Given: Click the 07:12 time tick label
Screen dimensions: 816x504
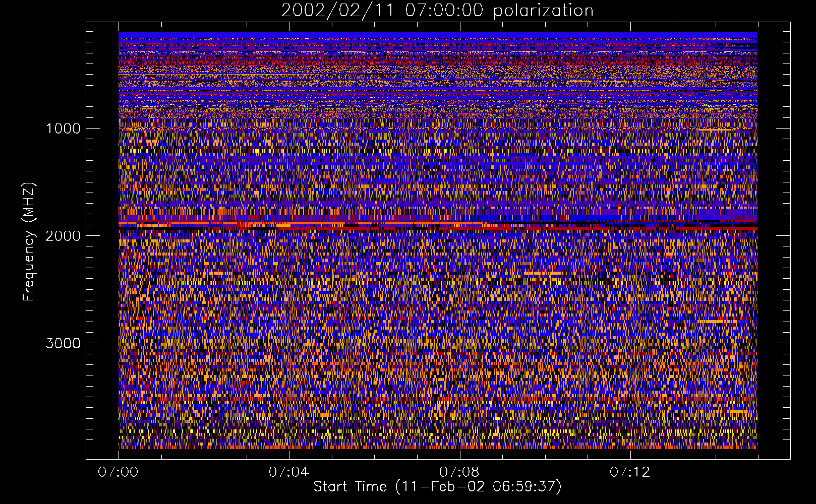Looking at the screenshot, I should 630,472.
